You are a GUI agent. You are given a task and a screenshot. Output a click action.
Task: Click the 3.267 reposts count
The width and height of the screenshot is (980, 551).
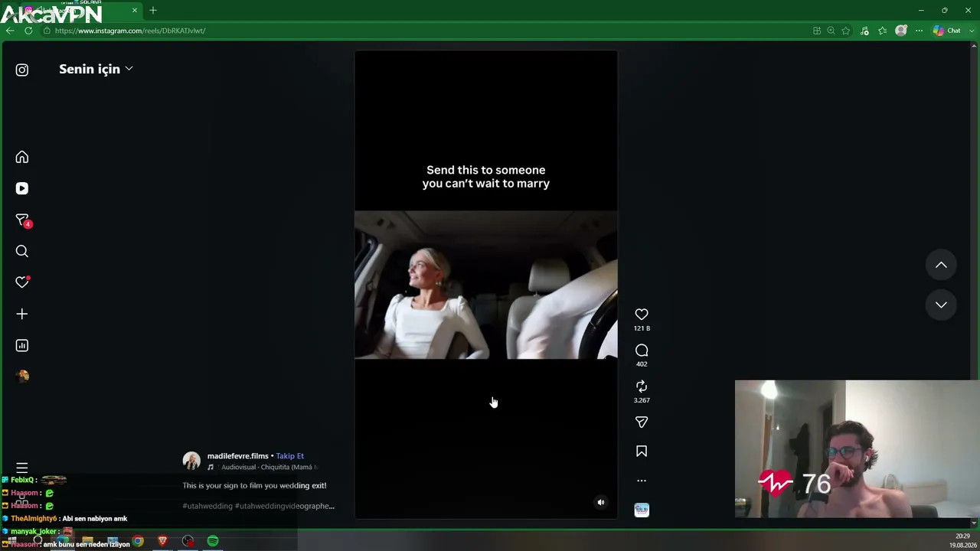coord(642,400)
